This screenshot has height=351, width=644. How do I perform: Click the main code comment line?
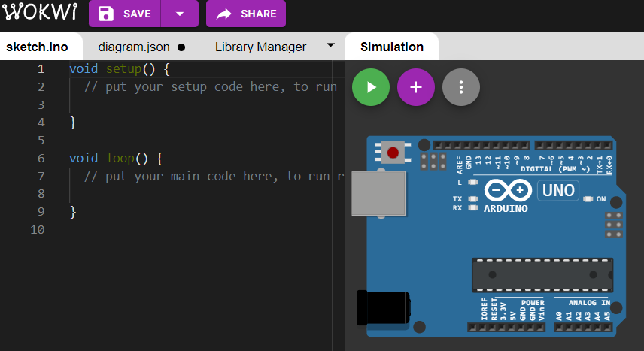coord(214,176)
